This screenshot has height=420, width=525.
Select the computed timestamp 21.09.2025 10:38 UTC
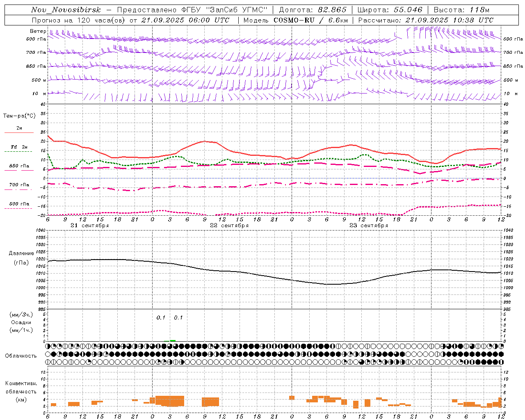(x=449, y=20)
